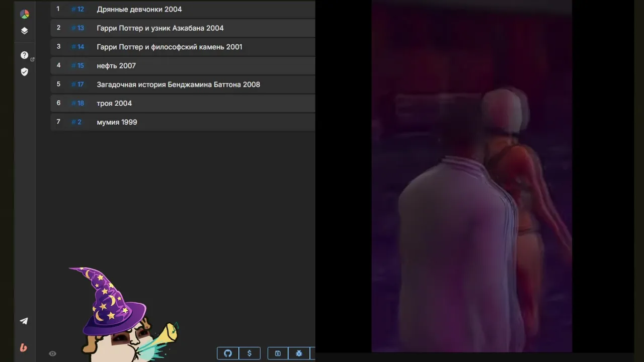Open the help question mark icon
Image resolution: width=644 pixels, height=362 pixels.
point(24,55)
